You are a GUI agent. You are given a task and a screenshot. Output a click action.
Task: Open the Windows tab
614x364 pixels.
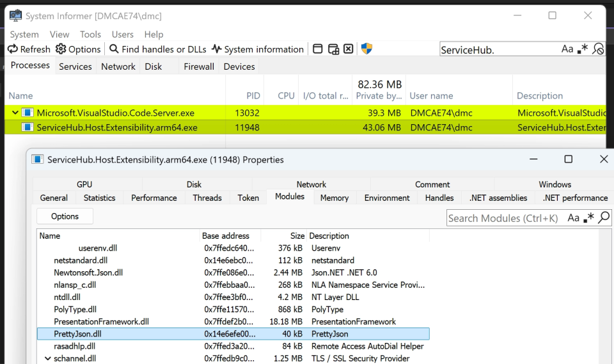click(x=555, y=184)
